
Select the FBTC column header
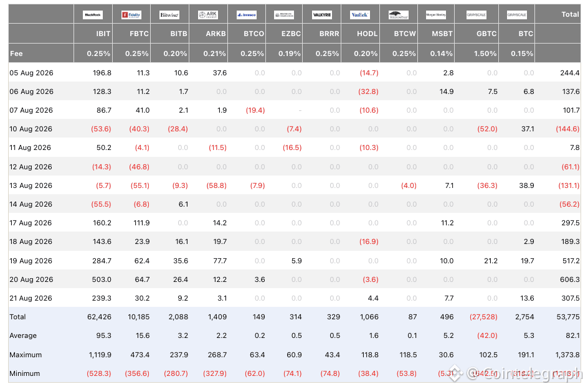tap(139, 34)
